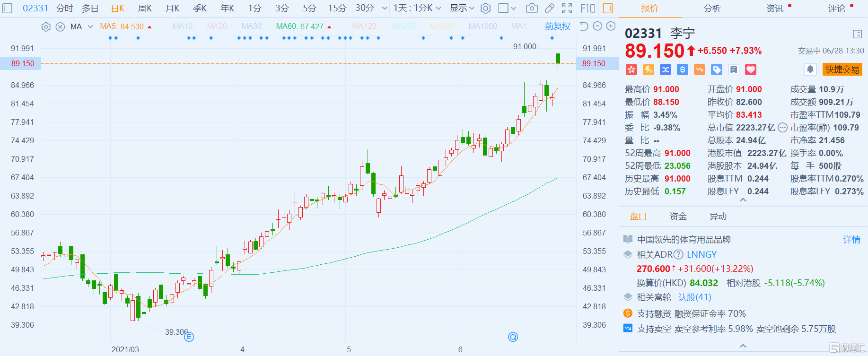The image size is (868, 356).
Task: Click the short-selling support icon
Action: (x=628, y=328)
